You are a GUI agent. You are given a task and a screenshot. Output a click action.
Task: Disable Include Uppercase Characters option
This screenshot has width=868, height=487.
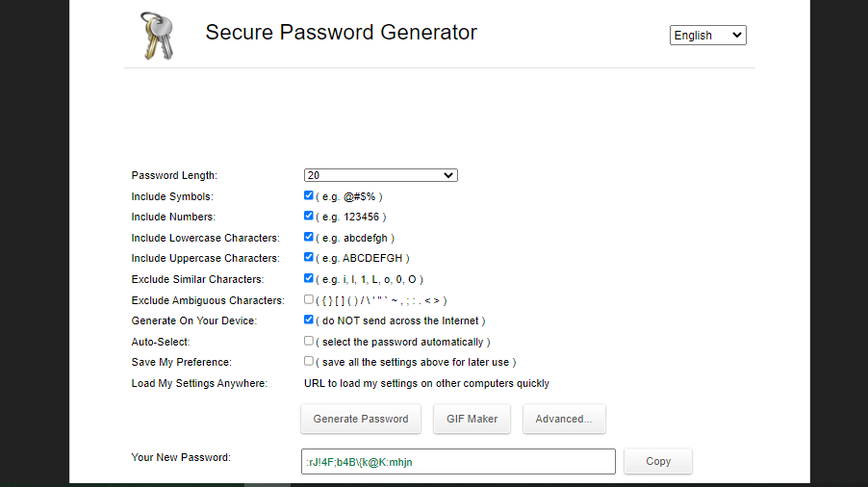click(309, 258)
